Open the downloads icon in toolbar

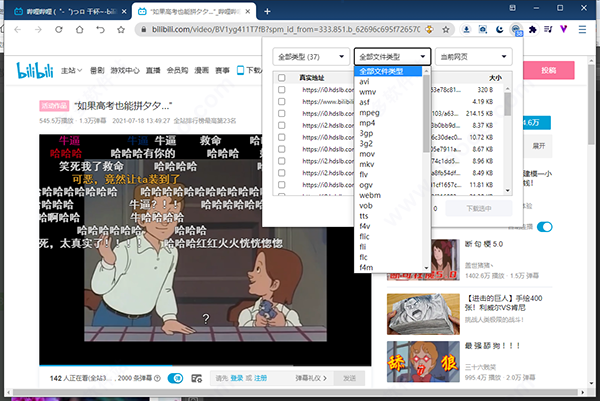(x=466, y=29)
